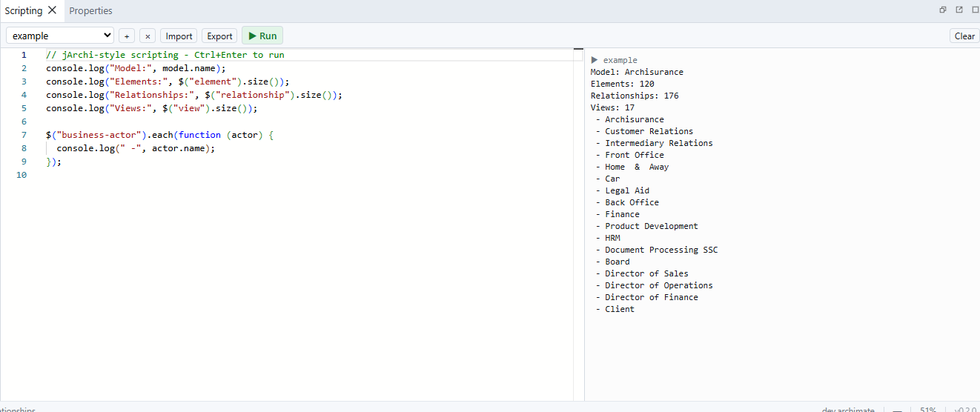
Task: Click the Export button
Action: [x=219, y=36]
